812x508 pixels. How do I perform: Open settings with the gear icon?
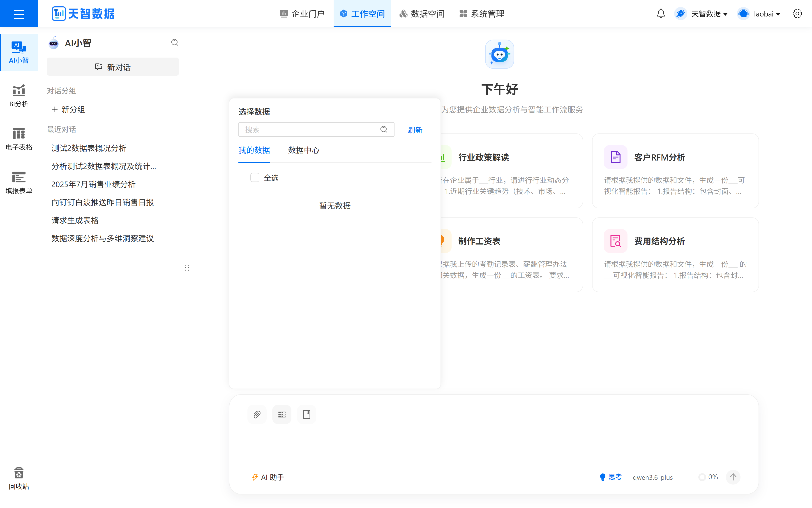797,14
